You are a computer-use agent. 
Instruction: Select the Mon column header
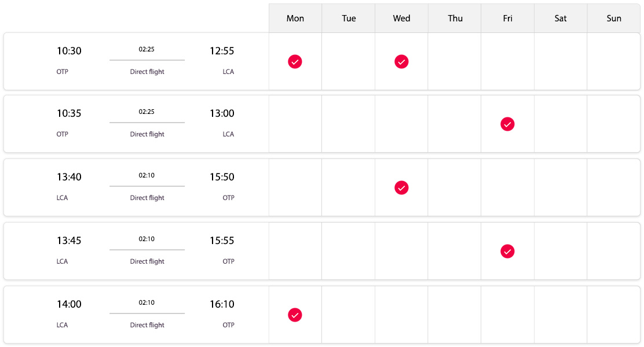pos(295,18)
